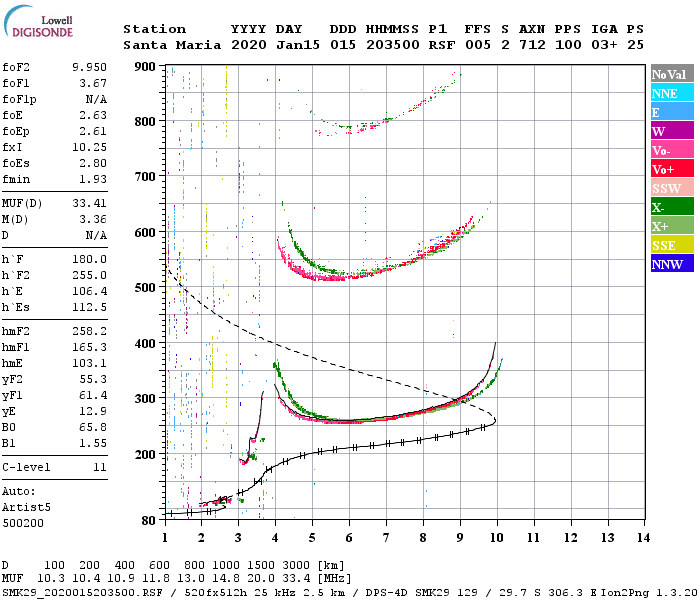Select the NNW legend swatch

coord(672,263)
